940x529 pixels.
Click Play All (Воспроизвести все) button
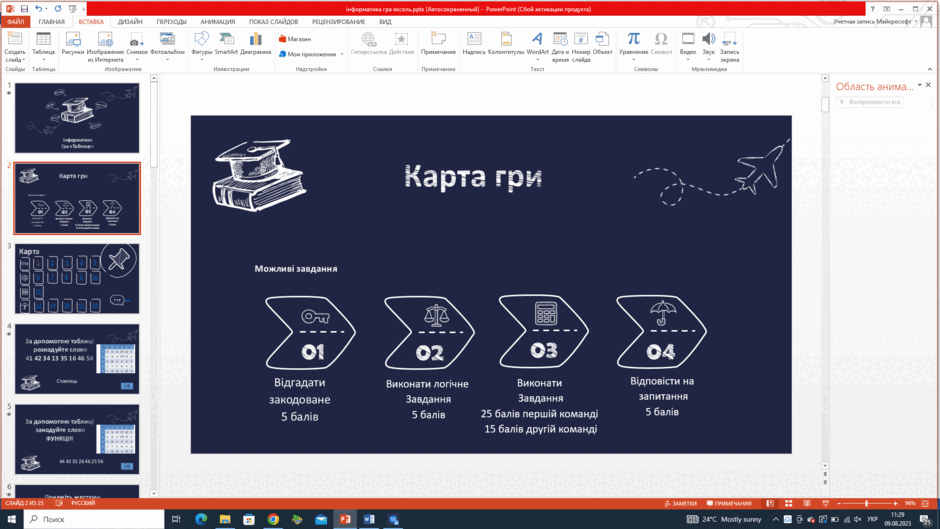(870, 102)
